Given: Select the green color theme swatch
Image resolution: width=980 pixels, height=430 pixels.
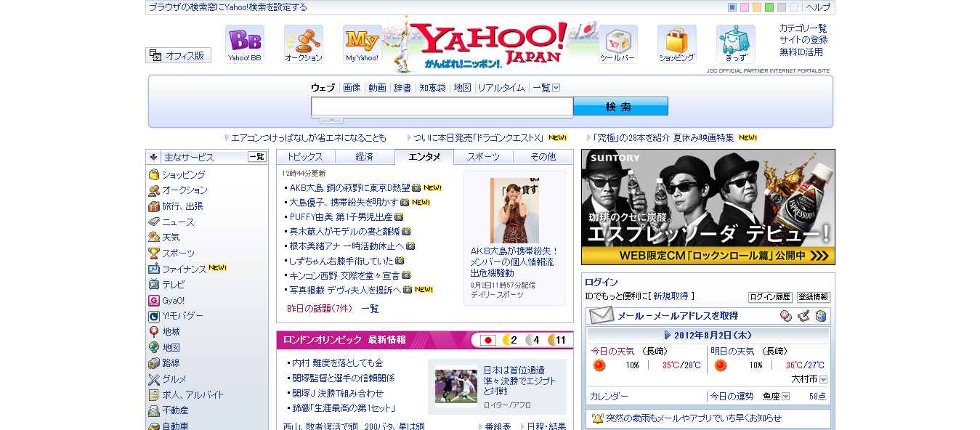Looking at the screenshot, I should (769, 7).
